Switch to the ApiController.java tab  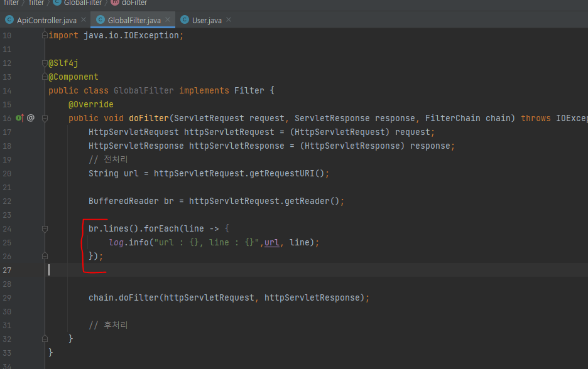coord(46,20)
